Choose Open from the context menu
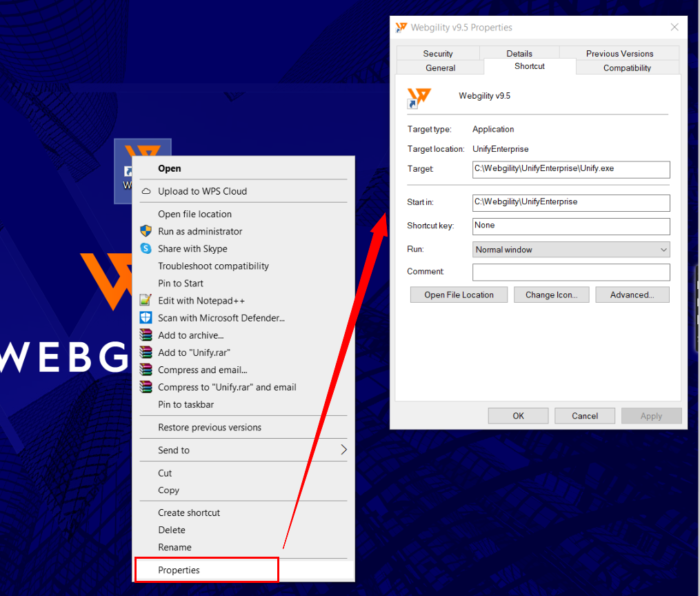Screen dimensions: 700x596 click(243, 168)
